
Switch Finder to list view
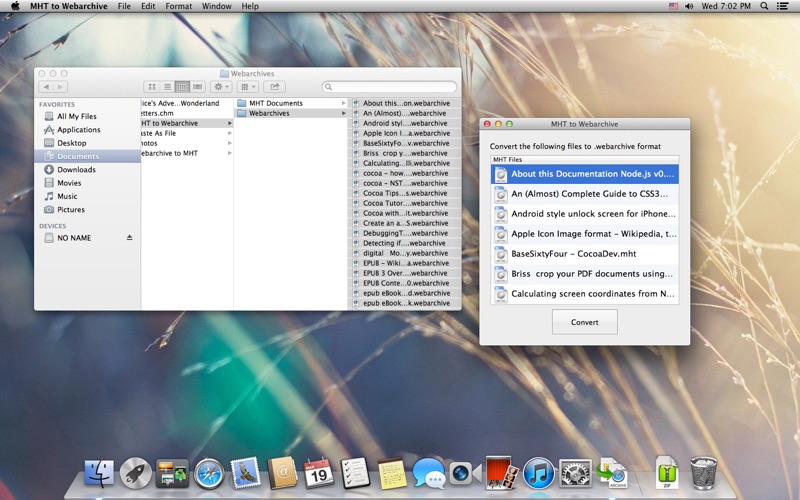(167, 87)
